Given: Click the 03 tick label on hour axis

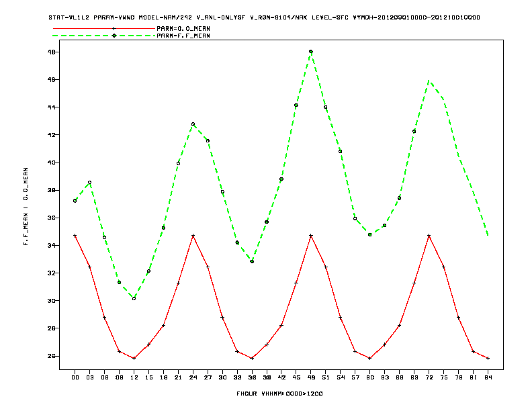Looking at the screenshot, I should tap(89, 377).
